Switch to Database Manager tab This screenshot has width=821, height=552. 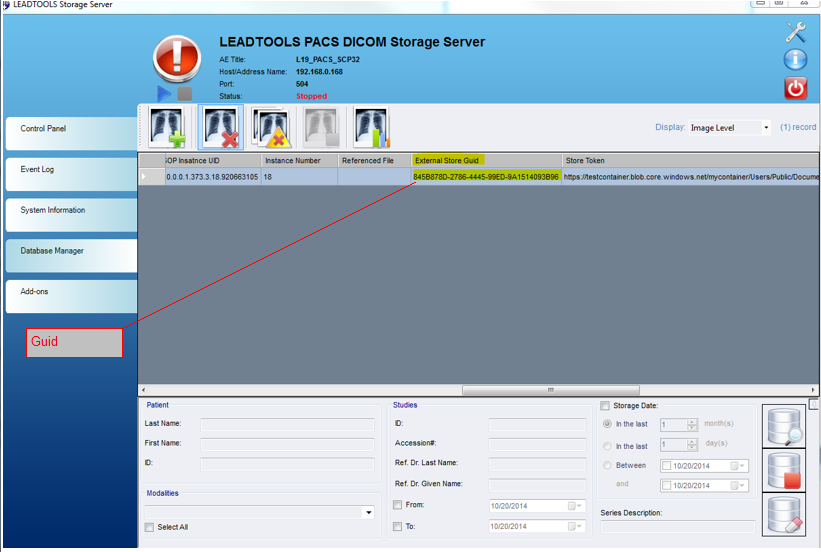[x=71, y=256]
